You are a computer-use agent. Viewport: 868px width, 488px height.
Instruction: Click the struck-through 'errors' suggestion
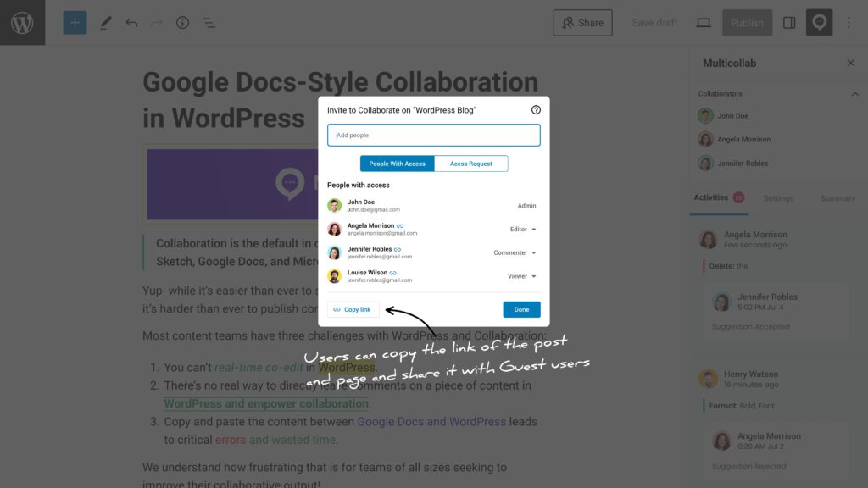coord(231,440)
